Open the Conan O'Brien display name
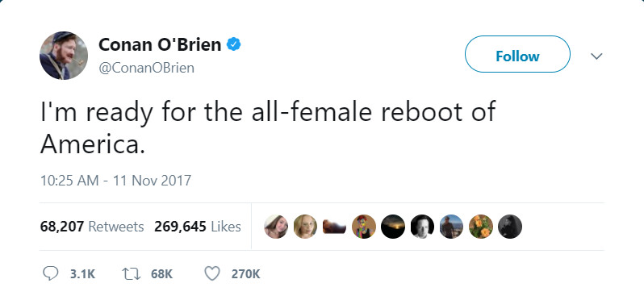644x300 pixels. [x=160, y=44]
